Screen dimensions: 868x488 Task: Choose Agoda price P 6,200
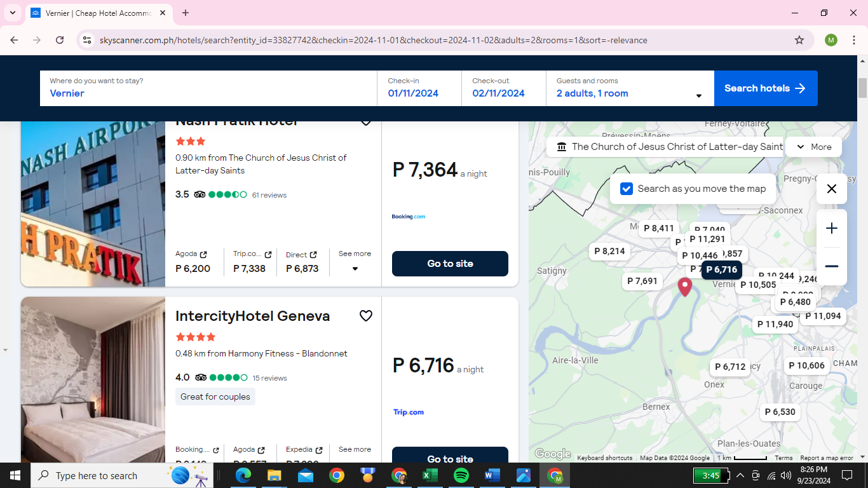click(193, 268)
